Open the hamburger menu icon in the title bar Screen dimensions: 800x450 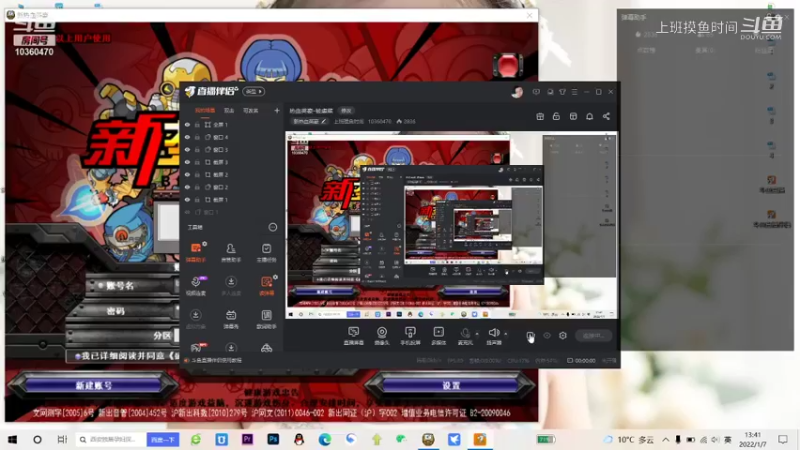(x=574, y=92)
